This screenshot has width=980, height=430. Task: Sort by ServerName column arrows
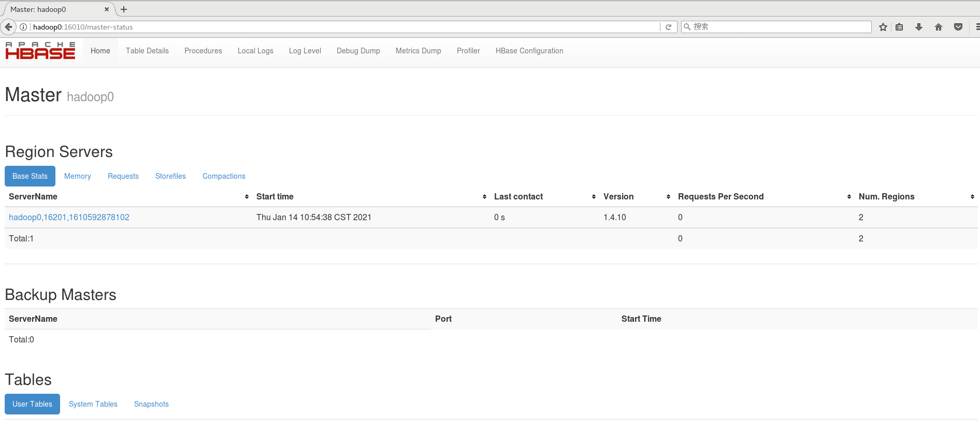click(247, 197)
